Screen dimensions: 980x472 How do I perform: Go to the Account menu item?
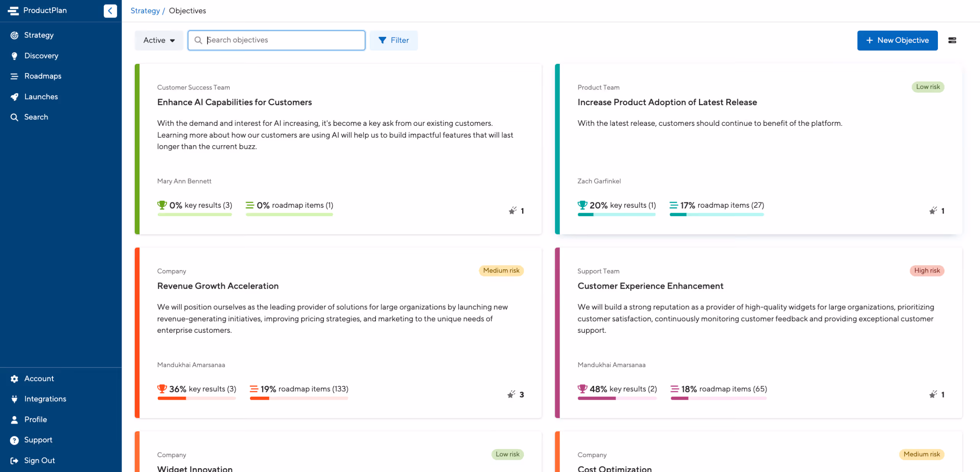(x=39, y=378)
